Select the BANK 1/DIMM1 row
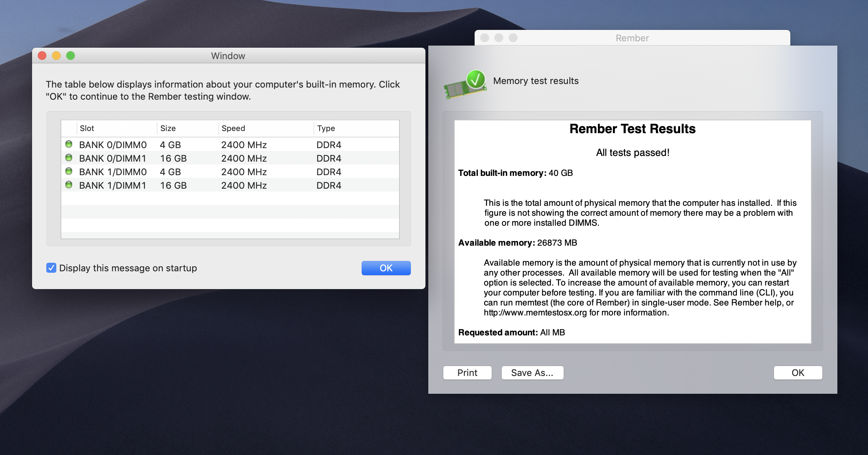 click(x=230, y=185)
